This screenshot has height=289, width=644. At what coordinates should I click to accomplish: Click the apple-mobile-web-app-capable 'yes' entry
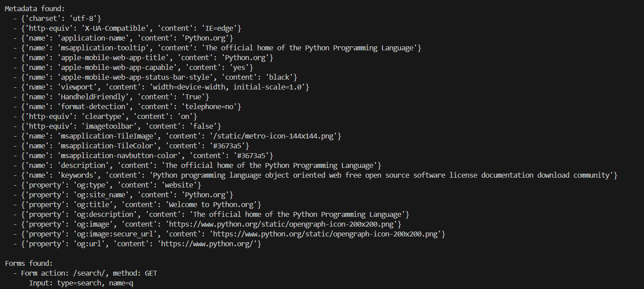pyautogui.click(x=133, y=67)
